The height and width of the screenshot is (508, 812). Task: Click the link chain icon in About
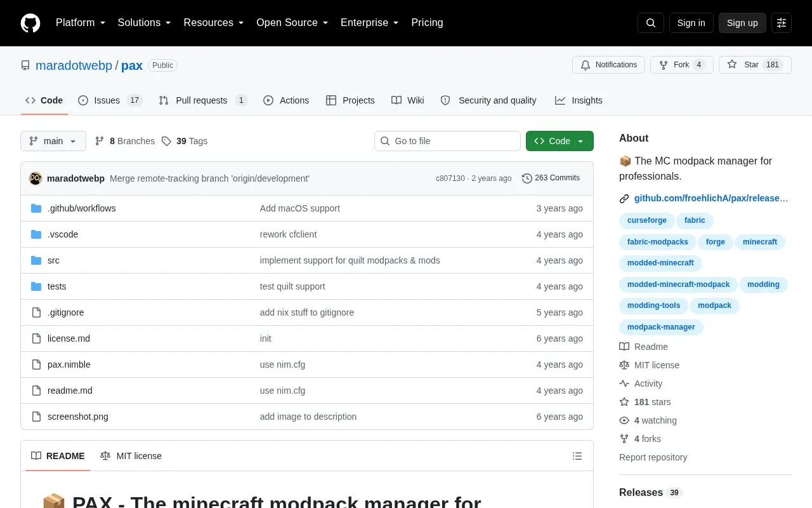point(624,198)
